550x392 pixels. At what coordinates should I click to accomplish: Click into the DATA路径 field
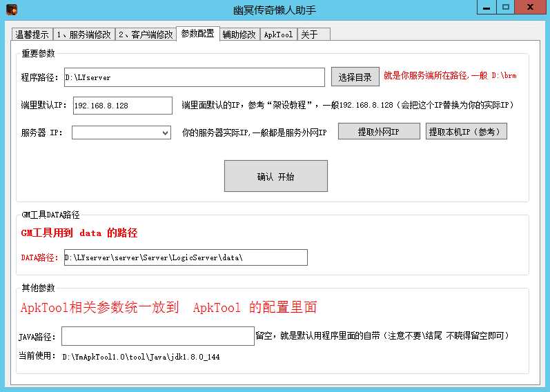coord(184,257)
